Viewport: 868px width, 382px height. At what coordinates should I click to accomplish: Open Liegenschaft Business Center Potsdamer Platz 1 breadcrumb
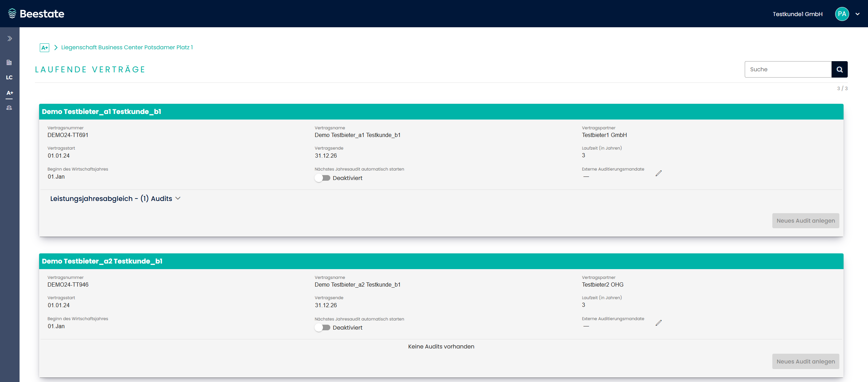click(x=127, y=47)
